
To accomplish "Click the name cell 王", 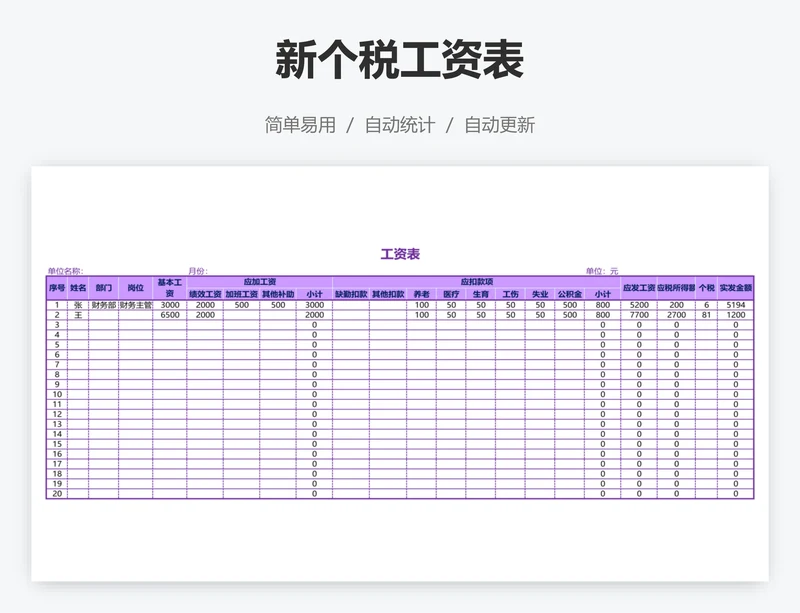I will tap(78, 315).
